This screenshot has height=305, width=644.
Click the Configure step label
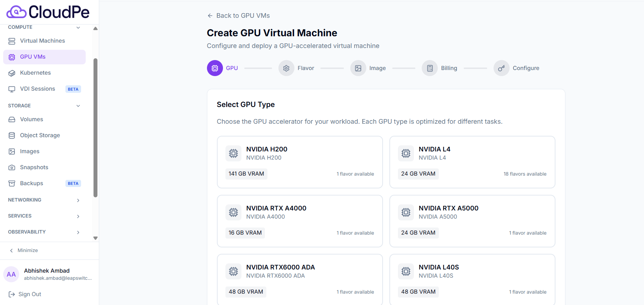pyautogui.click(x=526, y=68)
